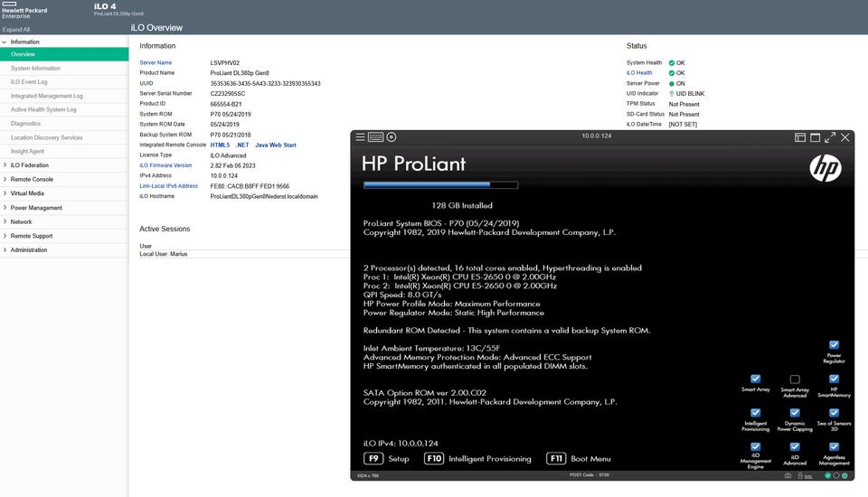
Task: Click the System Health OK status icon
Action: coord(672,63)
